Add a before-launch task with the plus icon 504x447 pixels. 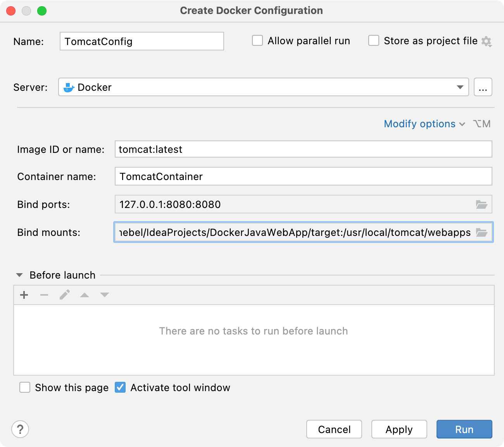tap(24, 295)
